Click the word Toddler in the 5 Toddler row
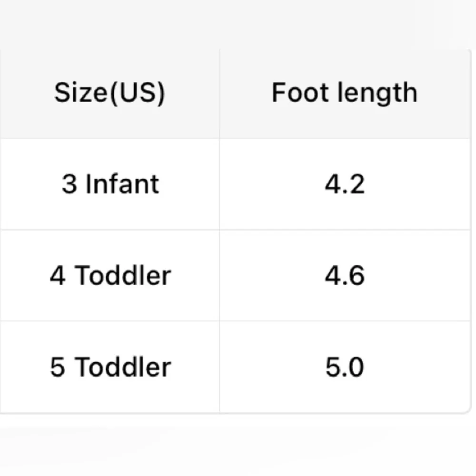Viewport: 476px width, 476px height. [x=123, y=367]
